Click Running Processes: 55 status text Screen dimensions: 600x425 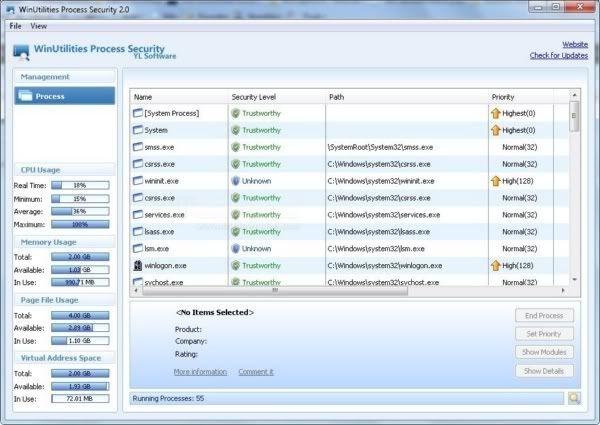click(168, 398)
